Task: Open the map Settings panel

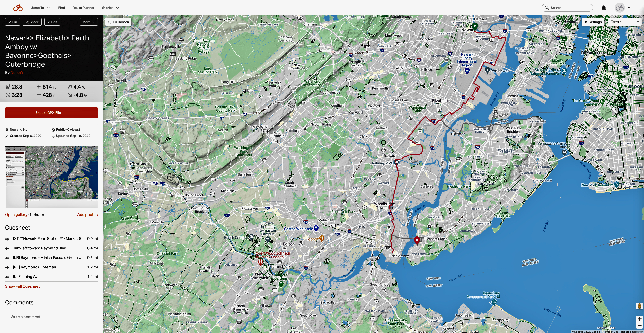Action: [593, 22]
